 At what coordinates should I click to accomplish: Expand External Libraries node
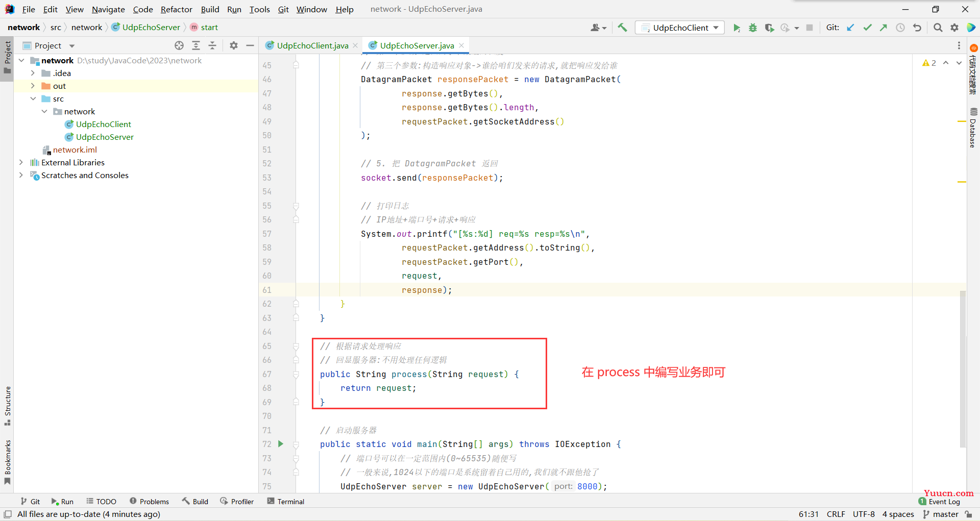[x=21, y=162]
